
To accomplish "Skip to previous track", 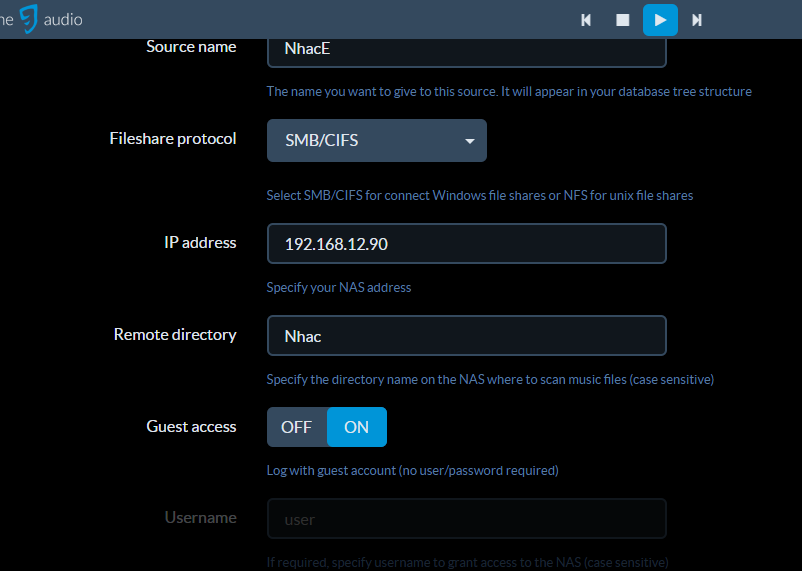I will pyautogui.click(x=586, y=20).
